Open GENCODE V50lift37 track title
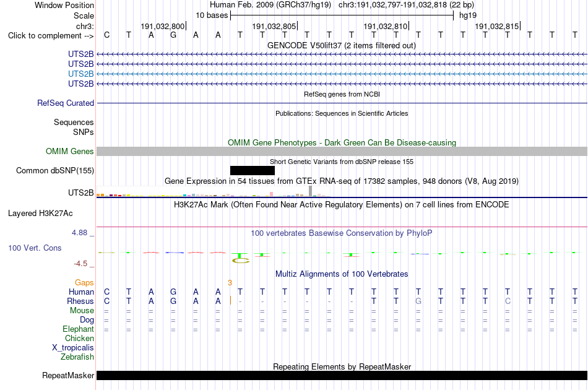Viewport: 588px width, 390px height. [x=342, y=45]
